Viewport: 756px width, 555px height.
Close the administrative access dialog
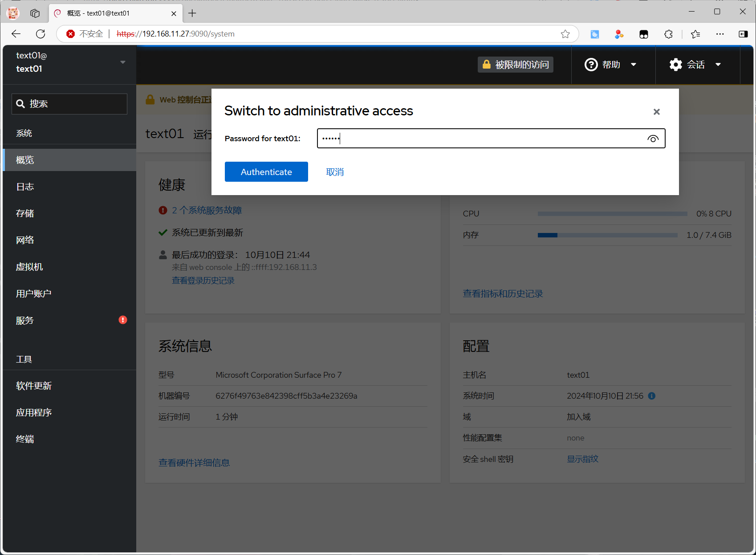pyautogui.click(x=656, y=112)
